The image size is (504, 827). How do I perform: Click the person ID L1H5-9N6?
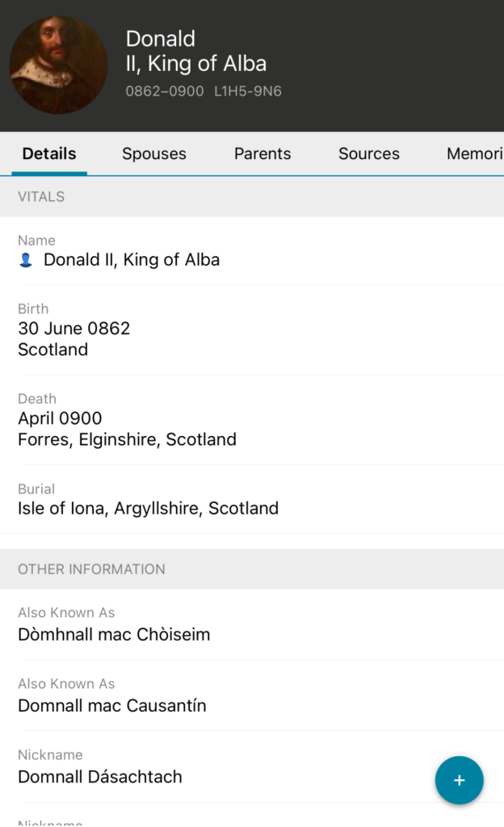[248, 91]
